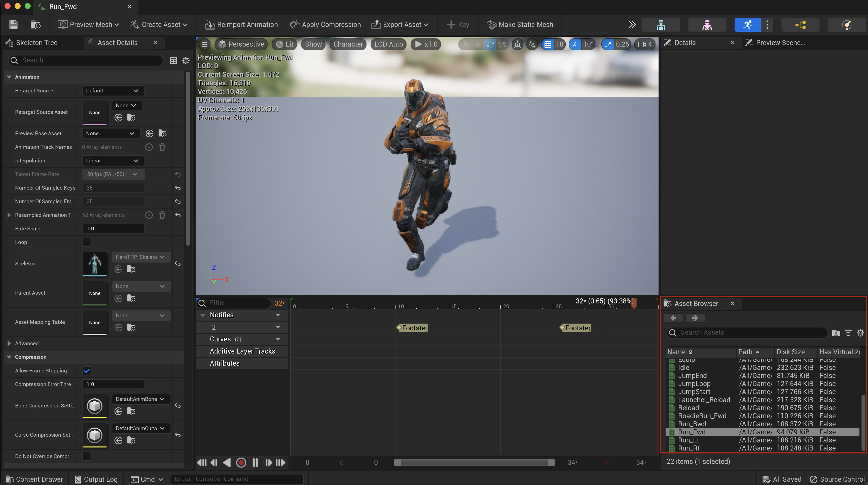Viewport: 868px width, 485px height.
Task: Use selected asset for Preview Pose Asset
Action: 149,133
